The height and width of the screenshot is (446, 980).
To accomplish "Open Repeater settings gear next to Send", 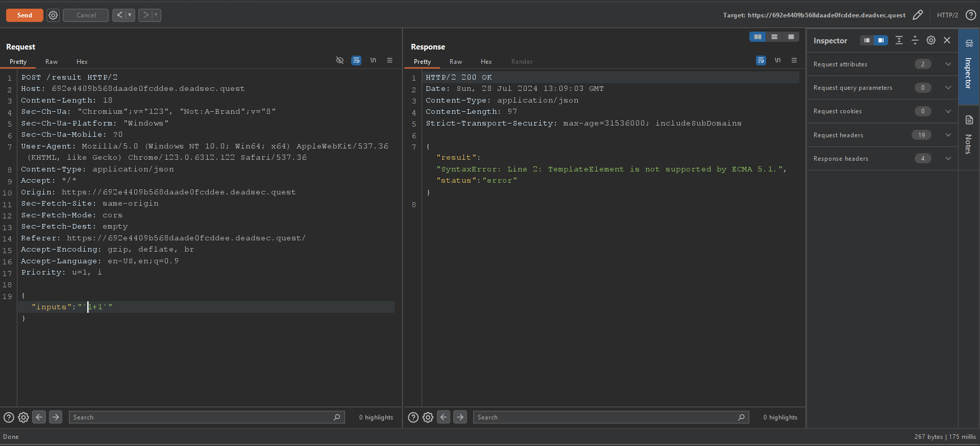I will click(53, 15).
